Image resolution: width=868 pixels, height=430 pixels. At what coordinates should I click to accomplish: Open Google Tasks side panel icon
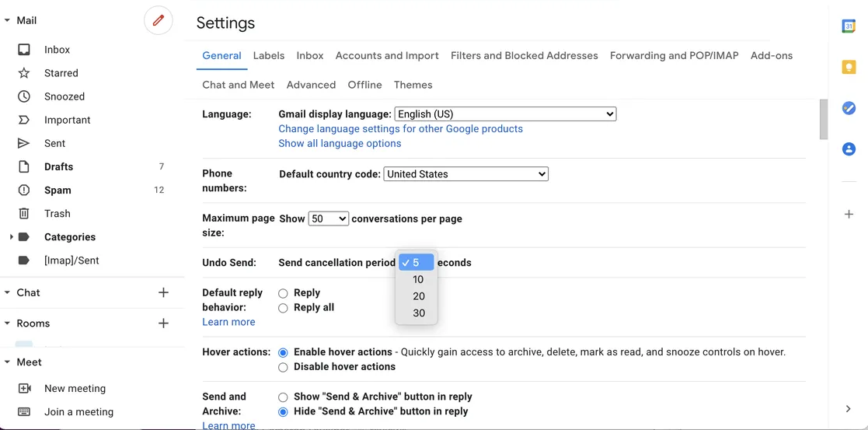[849, 108]
